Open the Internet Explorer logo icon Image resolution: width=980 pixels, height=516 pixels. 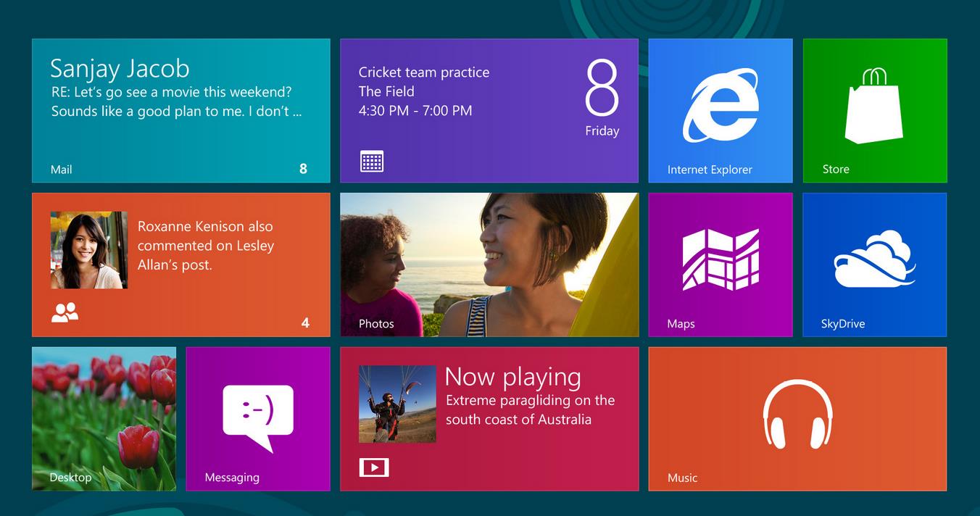[x=721, y=105]
